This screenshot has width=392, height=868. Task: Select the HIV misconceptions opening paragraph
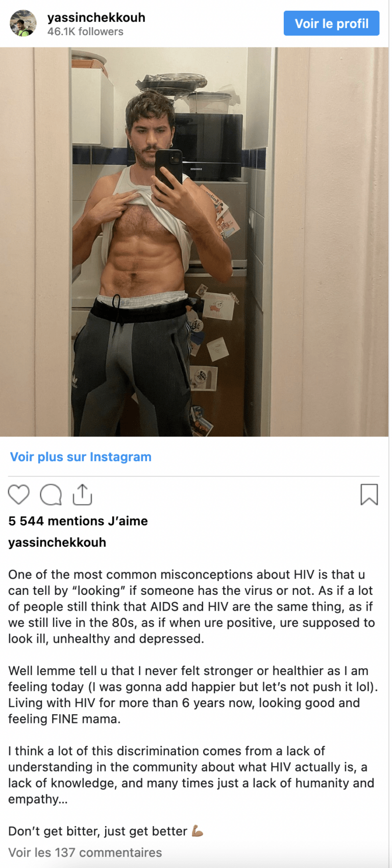192,607
